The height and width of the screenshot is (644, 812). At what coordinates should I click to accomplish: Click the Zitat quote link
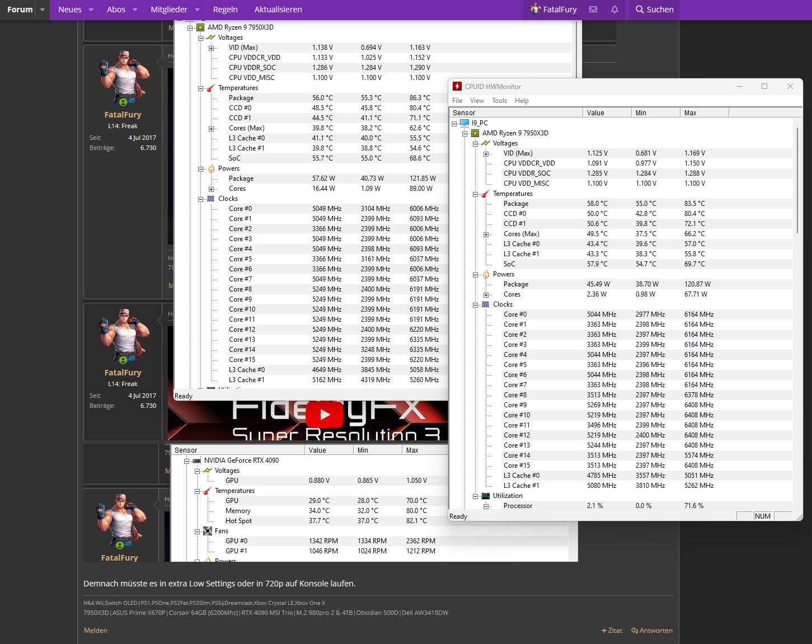612,631
